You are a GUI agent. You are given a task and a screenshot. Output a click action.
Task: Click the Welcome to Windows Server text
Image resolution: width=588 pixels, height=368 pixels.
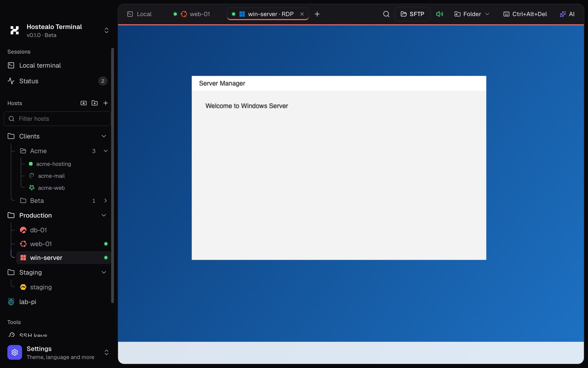pyautogui.click(x=247, y=106)
